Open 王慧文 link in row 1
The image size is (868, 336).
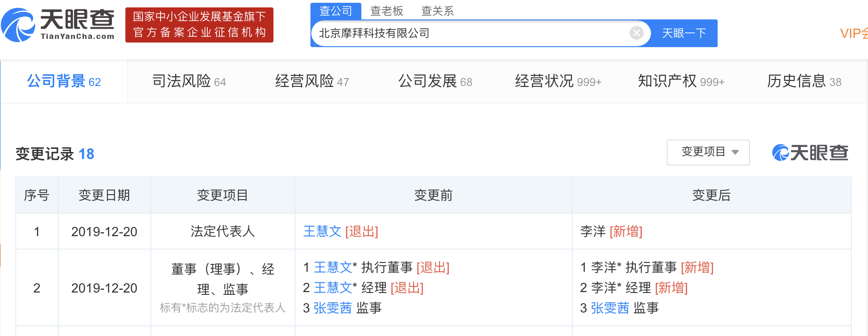pyautogui.click(x=322, y=231)
